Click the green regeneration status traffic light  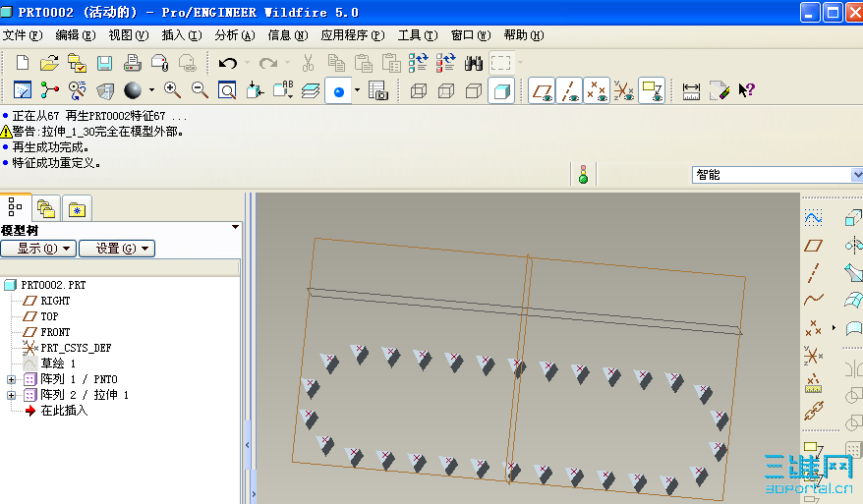tap(584, 175)
